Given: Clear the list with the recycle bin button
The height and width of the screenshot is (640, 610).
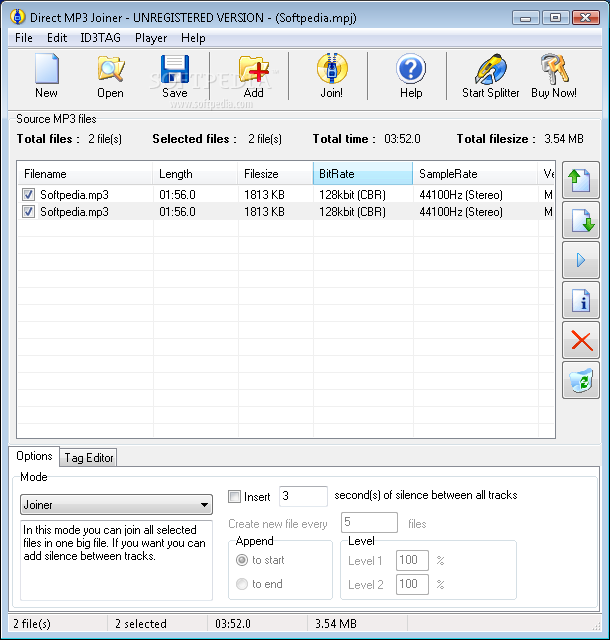Looking at the screenshot, I should (x=581, y=380).
